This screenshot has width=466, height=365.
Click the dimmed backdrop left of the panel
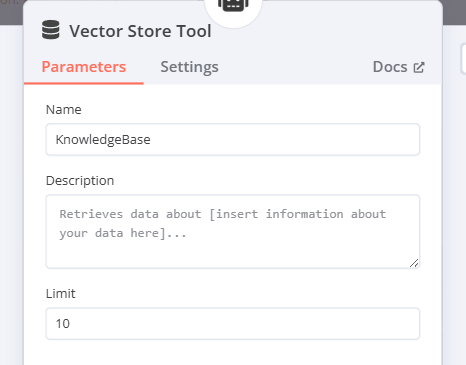coord(11,200)
